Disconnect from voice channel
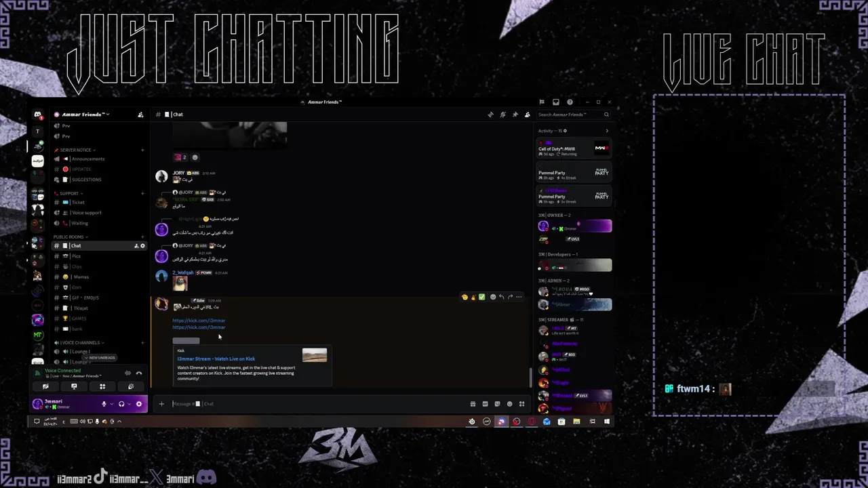 point(139,373)
